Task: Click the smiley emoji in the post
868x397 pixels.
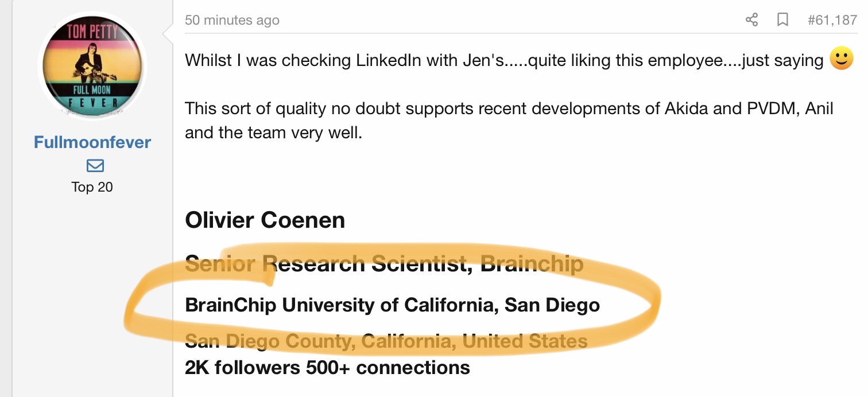Action: pyautogui.click(x=842, y=59)
